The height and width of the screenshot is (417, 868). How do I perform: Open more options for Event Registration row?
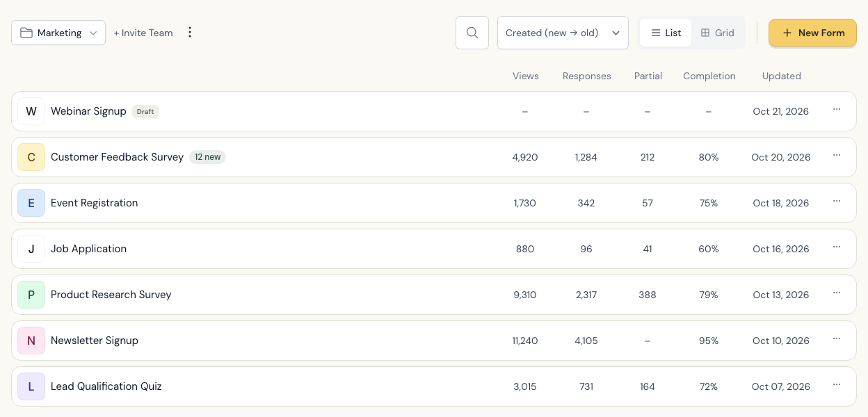(x=837, y=202)
